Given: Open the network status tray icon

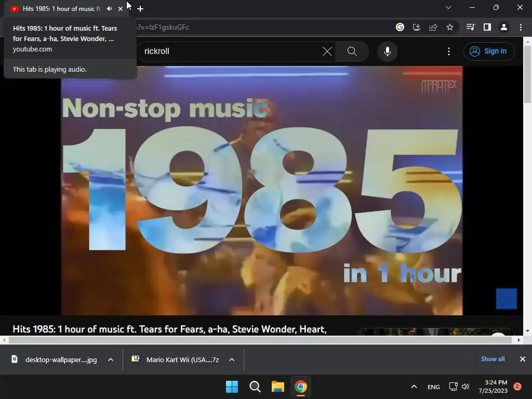Looking at the screenshot, I should (453, 387).
